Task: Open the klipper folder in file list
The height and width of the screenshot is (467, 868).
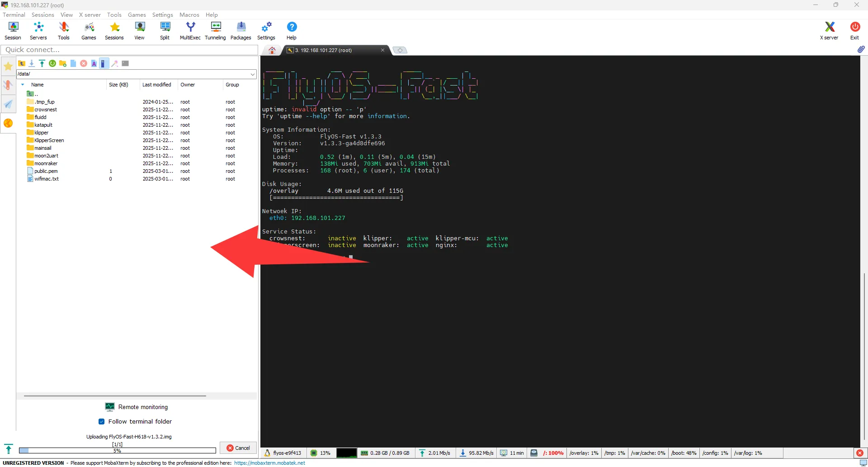Action: click(x=41, y=133)
